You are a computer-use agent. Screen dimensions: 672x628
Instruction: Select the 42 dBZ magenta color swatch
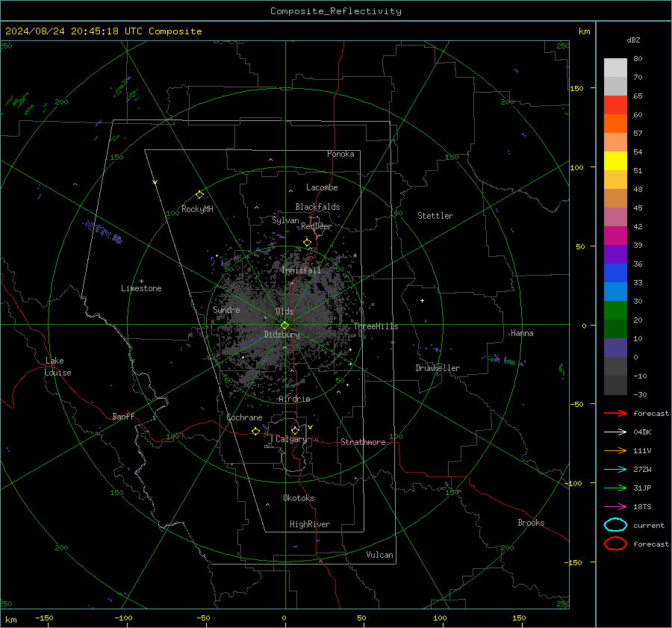(615, 235)
